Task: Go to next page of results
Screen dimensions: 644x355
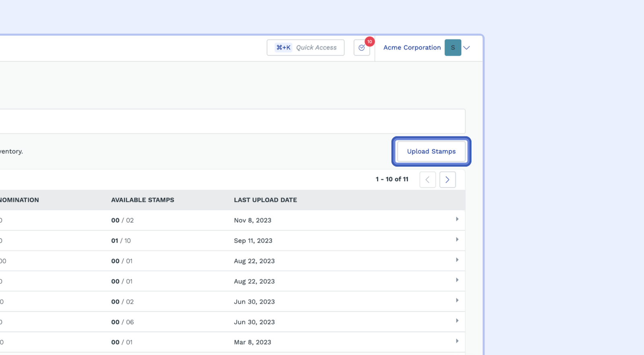Action: [447, 180]
